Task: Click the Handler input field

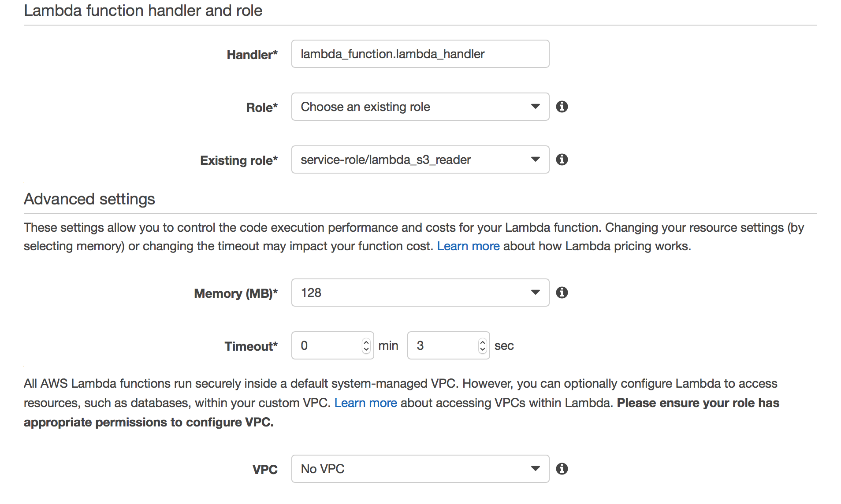Action: click(x=420, y=54)
